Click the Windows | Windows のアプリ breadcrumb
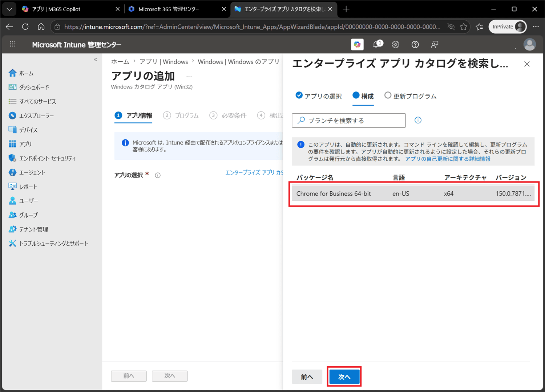Image resolution: width=545 pixels, height=392 pixels. [238, 62]
